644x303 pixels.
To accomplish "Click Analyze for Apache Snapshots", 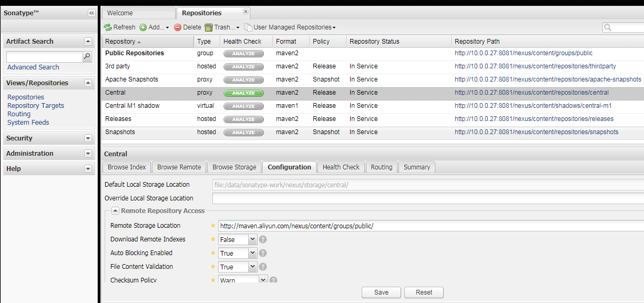I will (243, 79).
